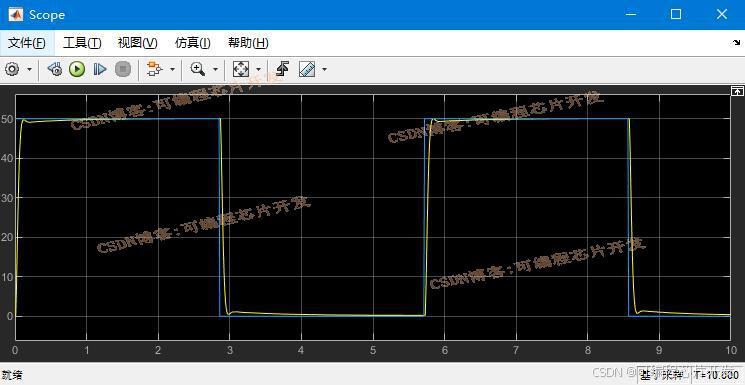Click the MATLAB logo icon in the title bar

point(16,14)
